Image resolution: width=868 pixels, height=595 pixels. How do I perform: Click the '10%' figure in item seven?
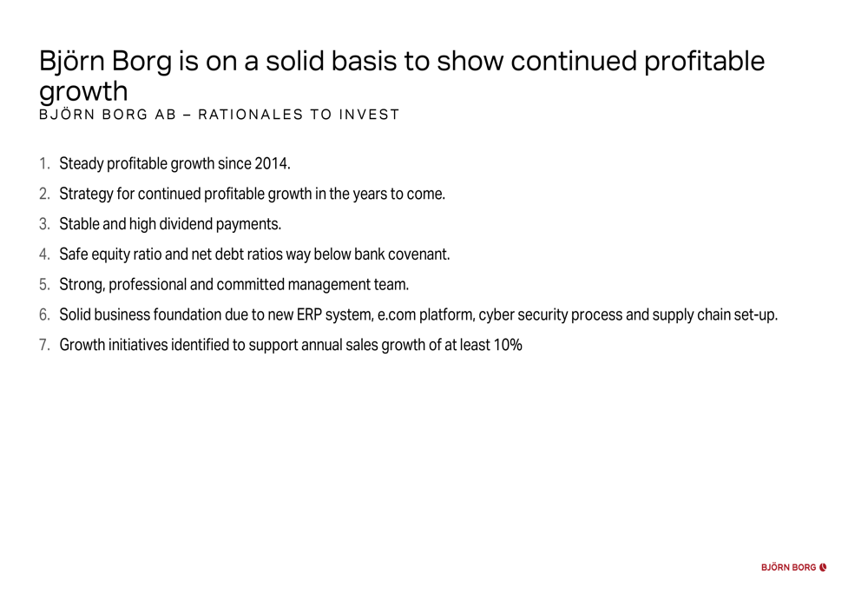pyautogui.click(x=508, y=345)
